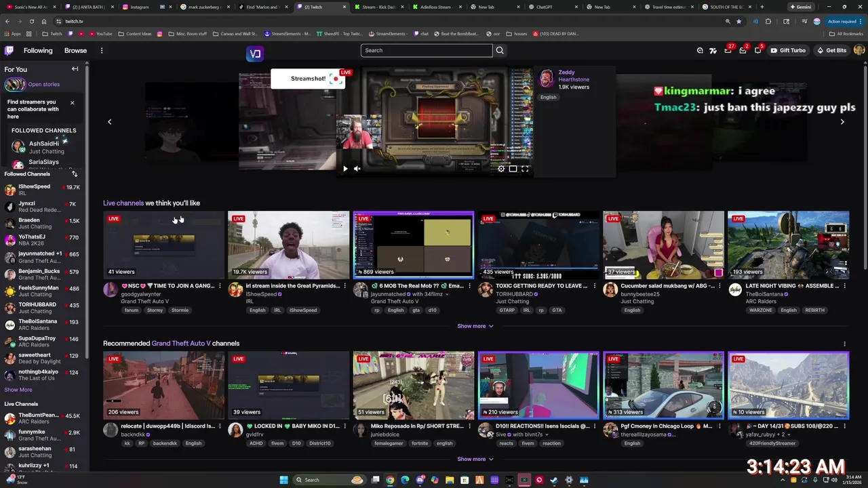Mute the featured stream volume

357,169
